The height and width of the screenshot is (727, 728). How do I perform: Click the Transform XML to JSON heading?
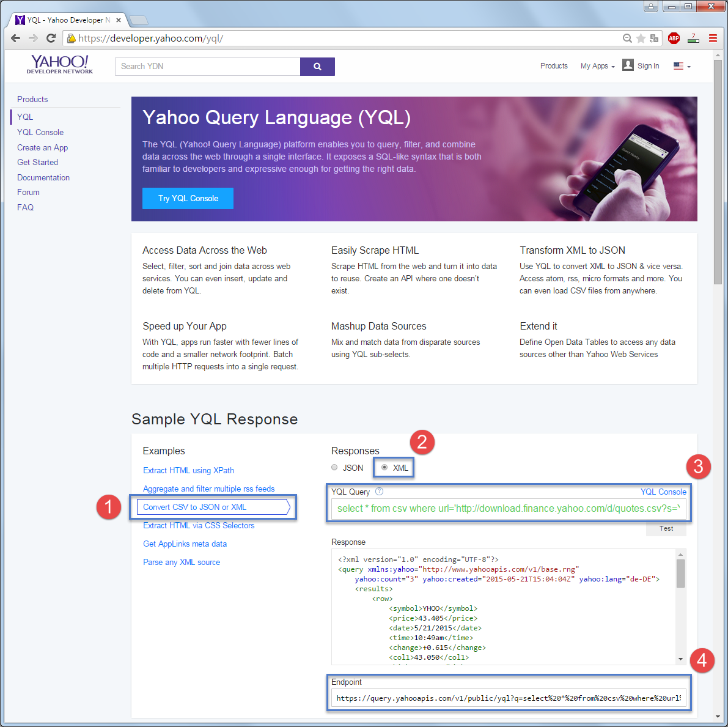coord(572,251)
